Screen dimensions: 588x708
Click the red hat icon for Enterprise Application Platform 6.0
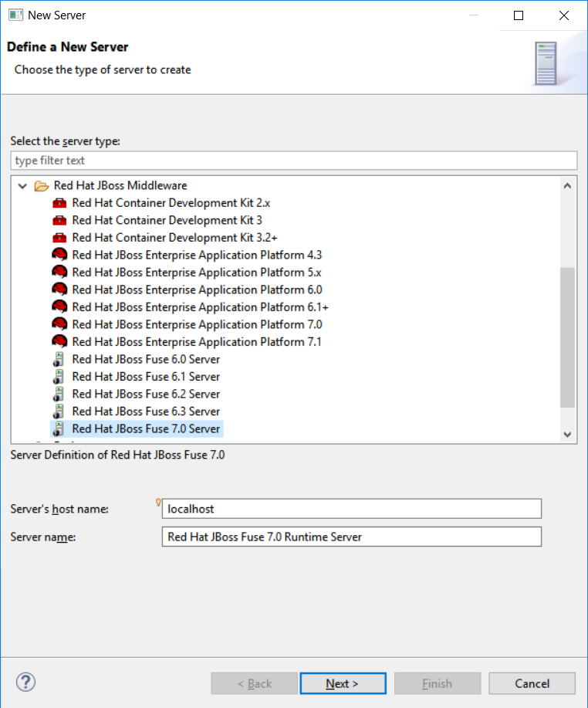coord(59,290)
